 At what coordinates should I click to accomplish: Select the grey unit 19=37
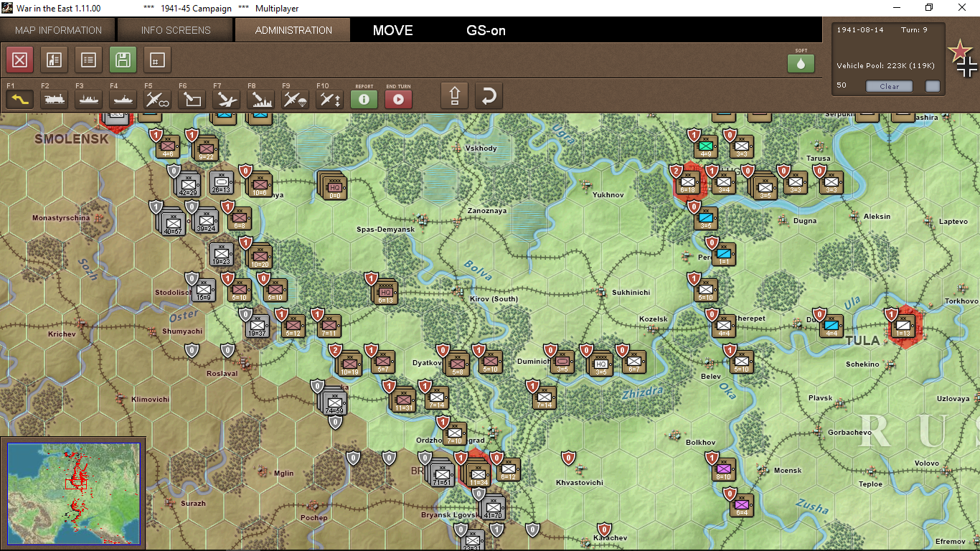click(258, 326)
